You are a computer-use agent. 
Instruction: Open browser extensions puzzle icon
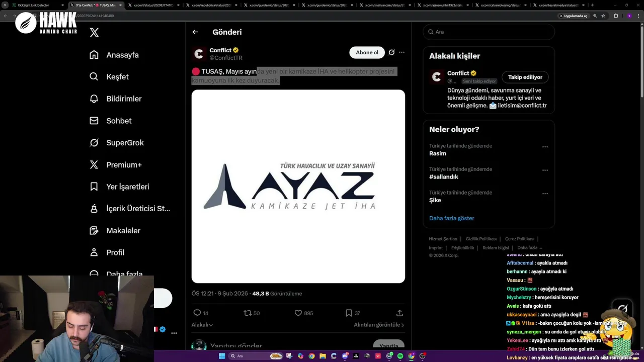tap(616, 16)
